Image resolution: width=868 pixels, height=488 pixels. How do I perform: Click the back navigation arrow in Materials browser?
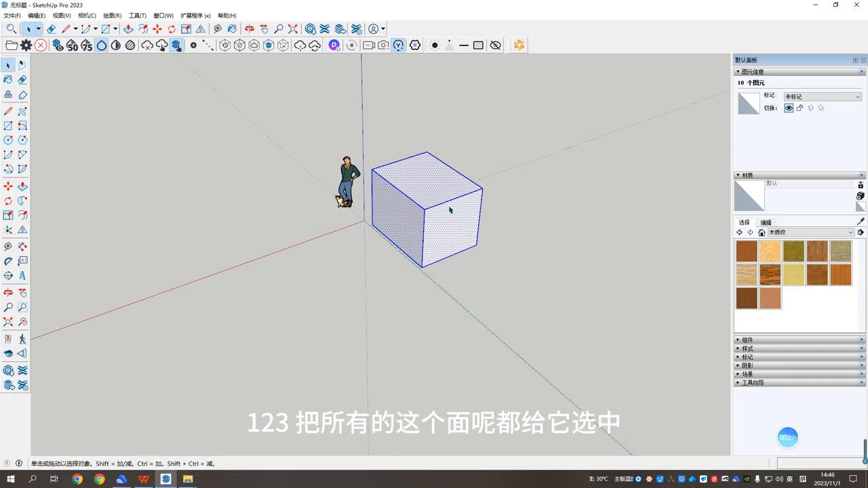coord(739,232)
